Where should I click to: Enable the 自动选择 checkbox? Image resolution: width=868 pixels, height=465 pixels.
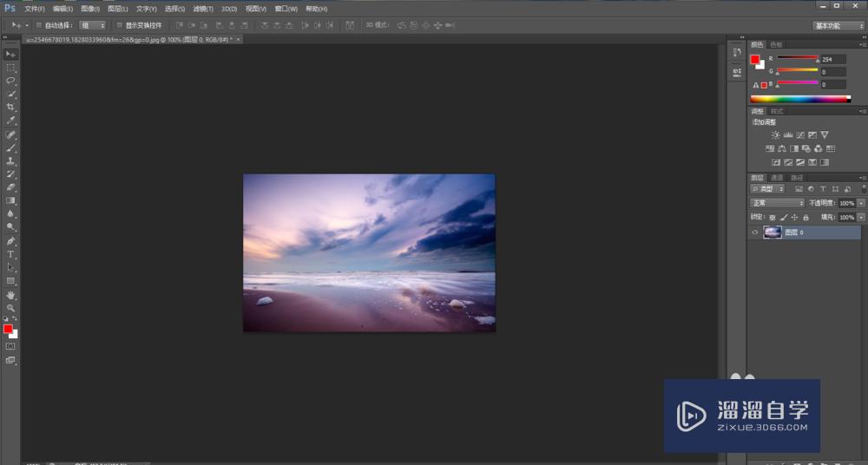click(x=39, y=26)
